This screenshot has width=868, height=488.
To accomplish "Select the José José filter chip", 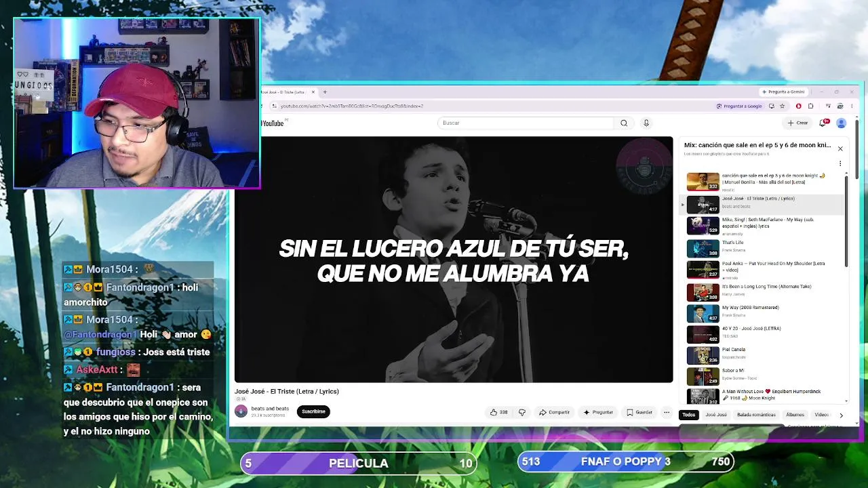I will (x=716, y=415).
